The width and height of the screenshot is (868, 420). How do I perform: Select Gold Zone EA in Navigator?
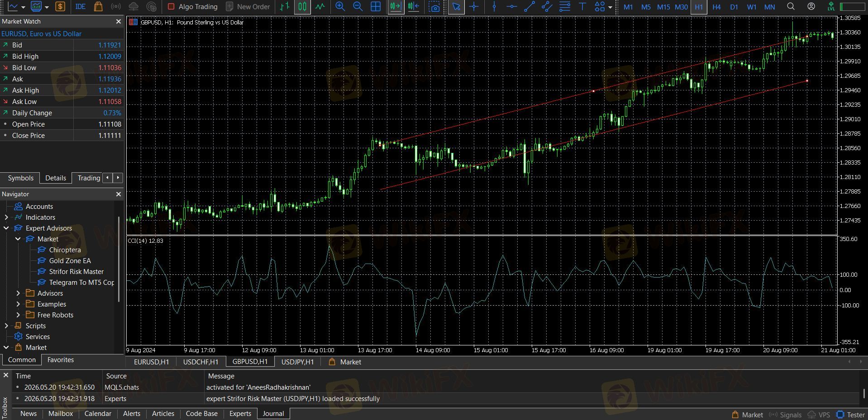tap(64, 261)
